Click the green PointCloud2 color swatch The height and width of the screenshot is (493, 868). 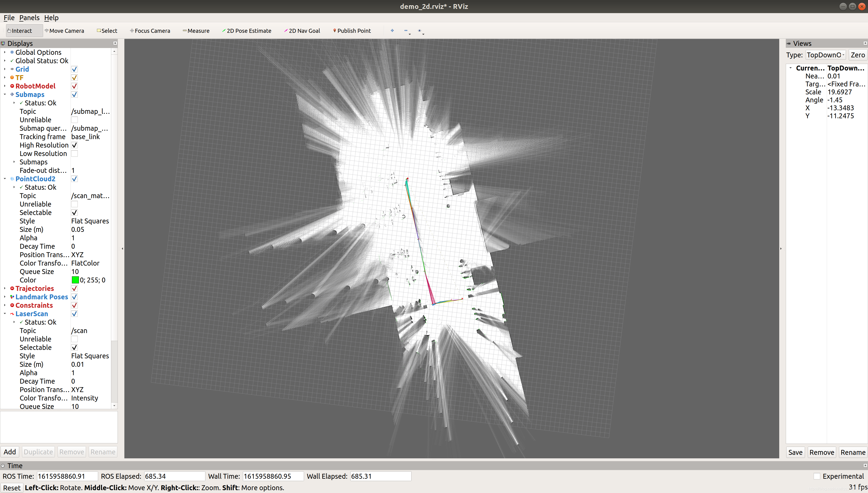coord(75,280)
